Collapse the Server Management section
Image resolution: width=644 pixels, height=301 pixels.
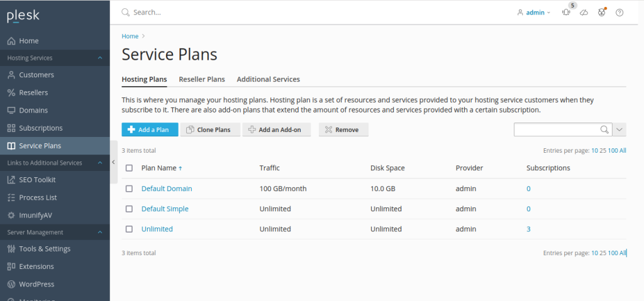pyautogui.click(x=100, y=232)
